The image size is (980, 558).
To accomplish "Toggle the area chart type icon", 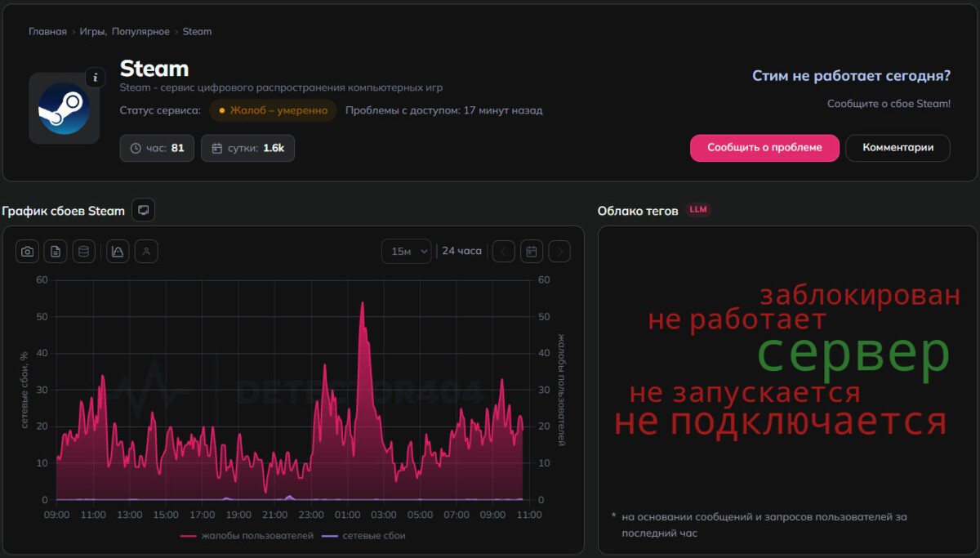I will (118, 252).
